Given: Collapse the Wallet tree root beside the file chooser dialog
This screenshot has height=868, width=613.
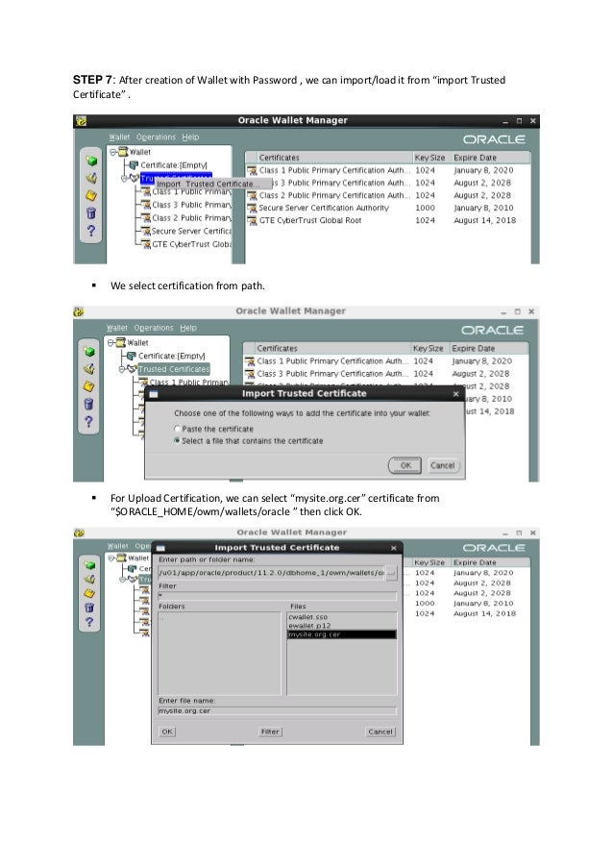Looking at the screenshot, I should (x=110, y=558).
